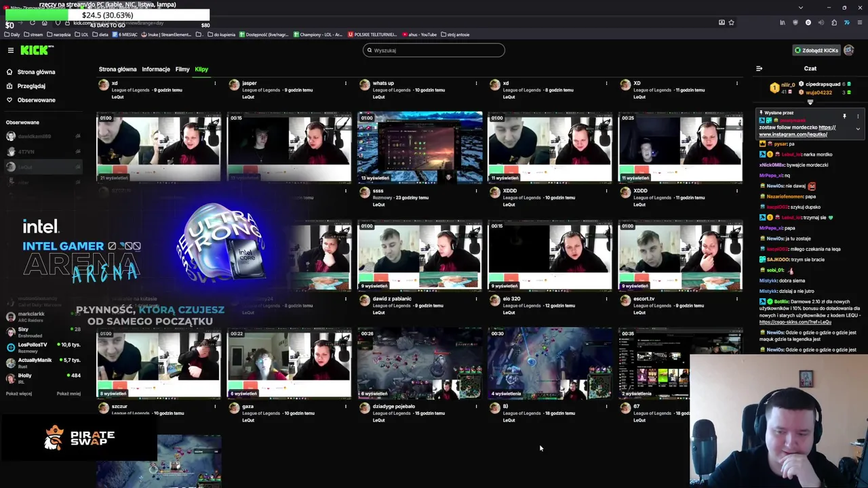Play the szczur clip thumbnail

[x=159, y=363]
